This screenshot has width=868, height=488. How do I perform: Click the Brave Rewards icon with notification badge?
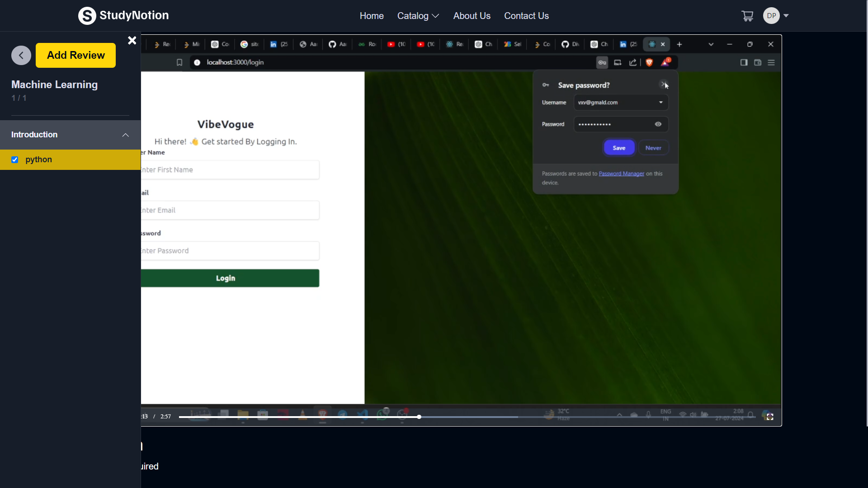click(x=665, y=62)
